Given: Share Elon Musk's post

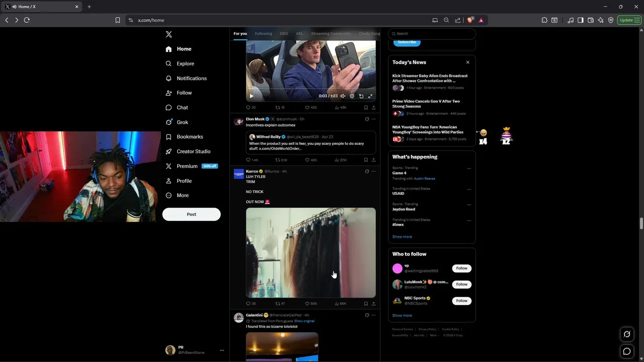Looking at the screenshot, I should pos(373,160).
